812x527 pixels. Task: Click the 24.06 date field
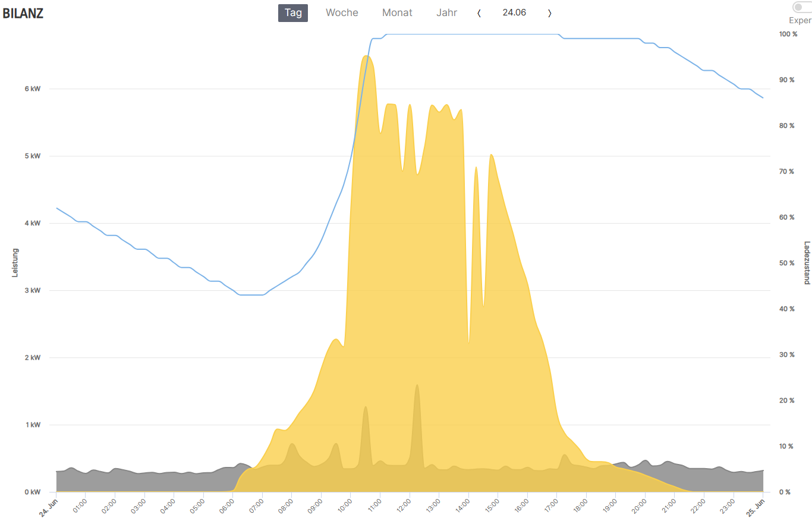pyautogui.click(x=514, y=12)
